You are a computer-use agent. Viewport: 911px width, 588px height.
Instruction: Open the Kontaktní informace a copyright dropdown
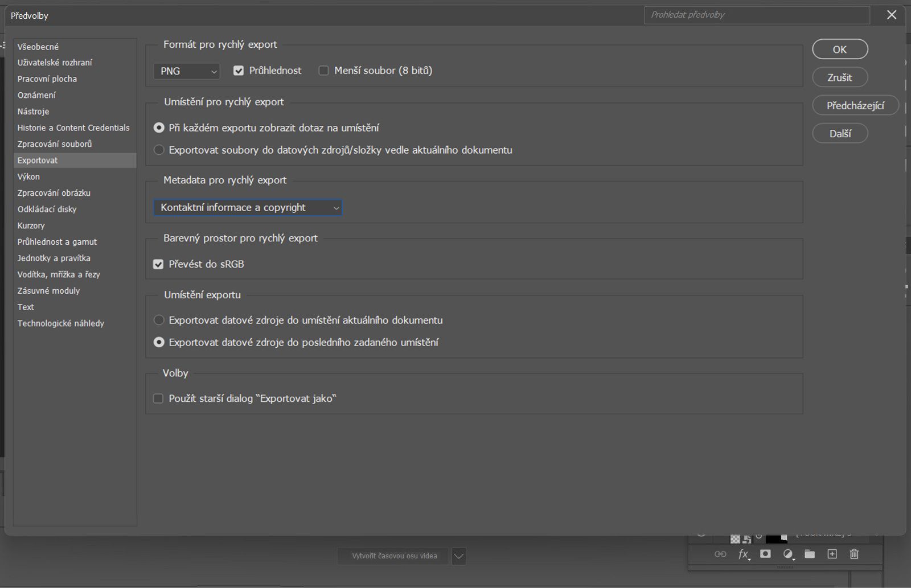coord(247,207)
